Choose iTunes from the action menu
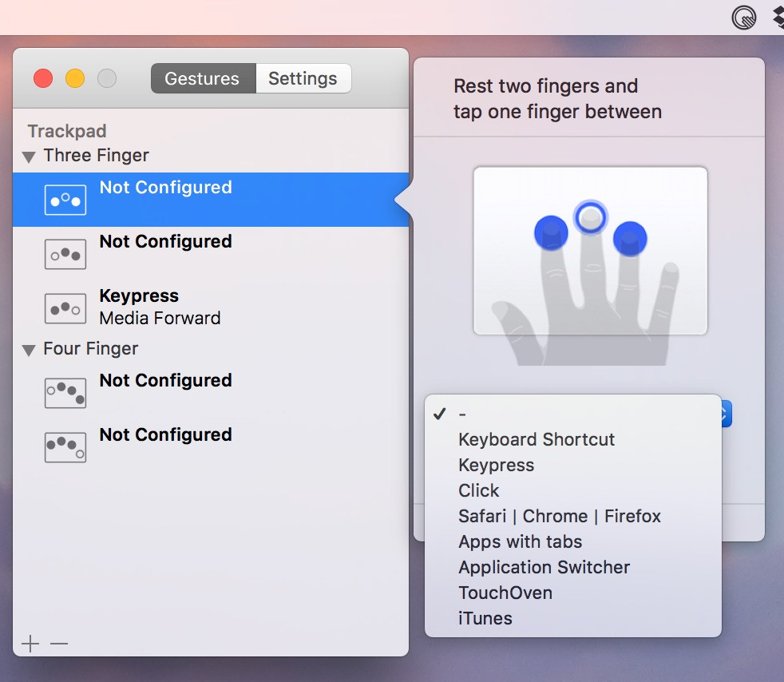The height and width of the screenshot is (682, 784). 573,618
